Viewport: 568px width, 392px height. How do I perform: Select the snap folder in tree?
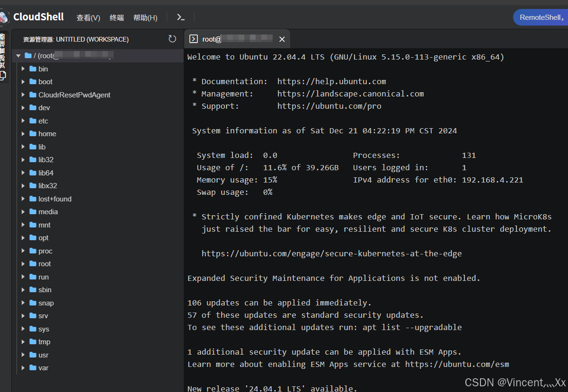pos(46,303)
